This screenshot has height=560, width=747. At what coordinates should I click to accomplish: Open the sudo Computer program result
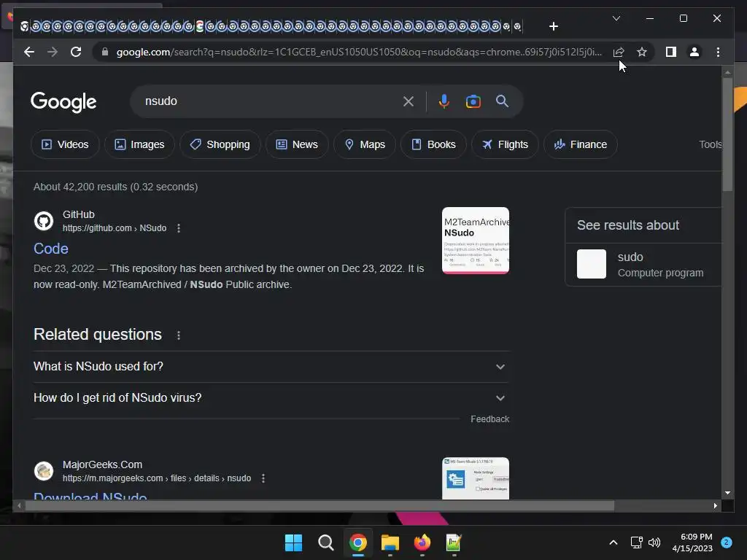pyautogui.click(x=643, y=264)
